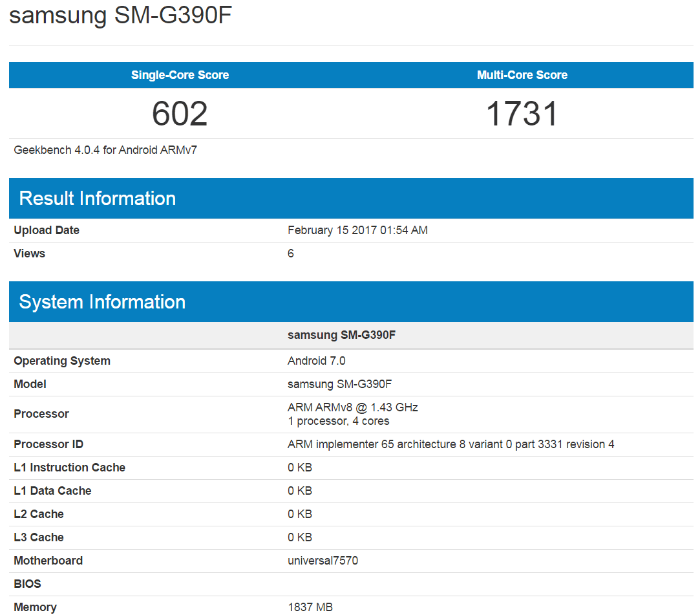Select the 1837 MB memory value
Viewport: 700px width, 615px height.
310,607
